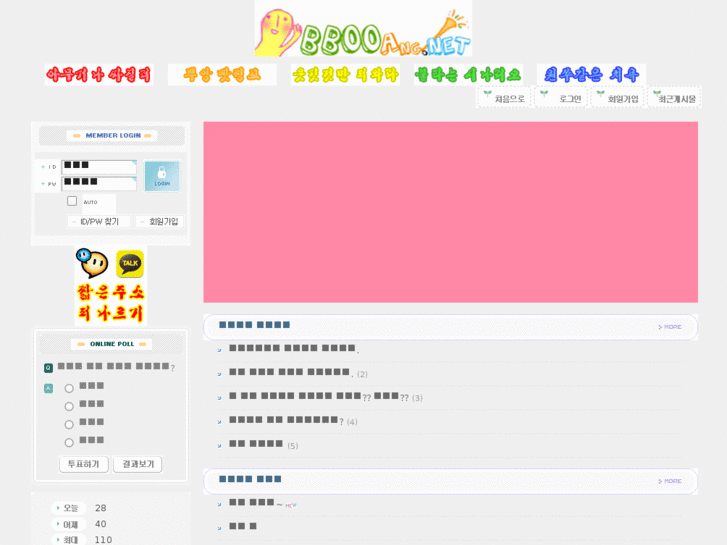Open the 로그인 top utility link

[561, 97]
